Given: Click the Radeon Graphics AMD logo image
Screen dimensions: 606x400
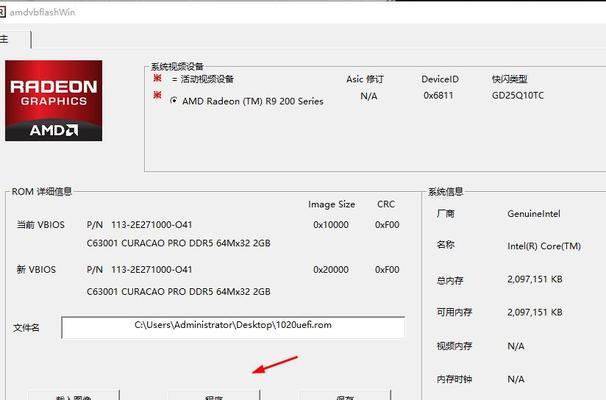Looking at the screenshot, I should coord(54,100).
